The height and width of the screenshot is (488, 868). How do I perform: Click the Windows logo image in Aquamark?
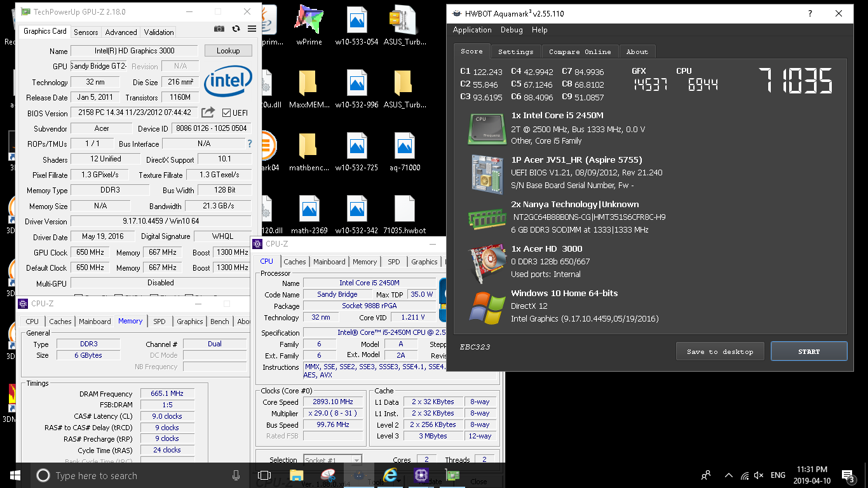[487, 308]
